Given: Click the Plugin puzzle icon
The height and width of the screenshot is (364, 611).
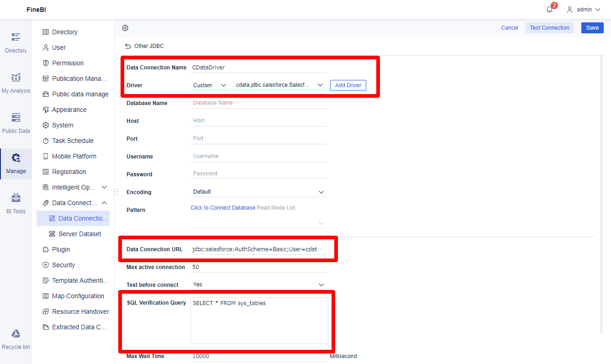Looking at the screenshot, I should click(46, 249).
